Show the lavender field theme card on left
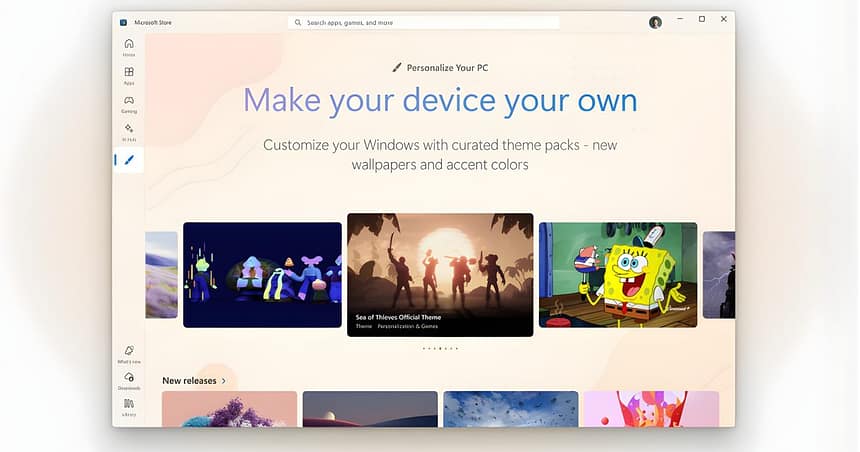This screenshot has width=860, height=452. [162, 275]
